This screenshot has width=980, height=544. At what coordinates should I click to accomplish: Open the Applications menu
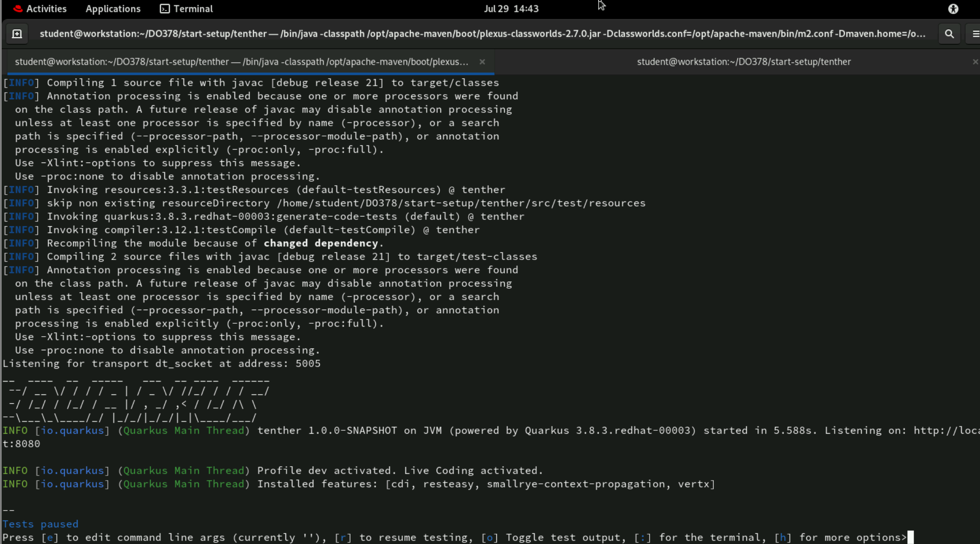[x=113, y=9]
